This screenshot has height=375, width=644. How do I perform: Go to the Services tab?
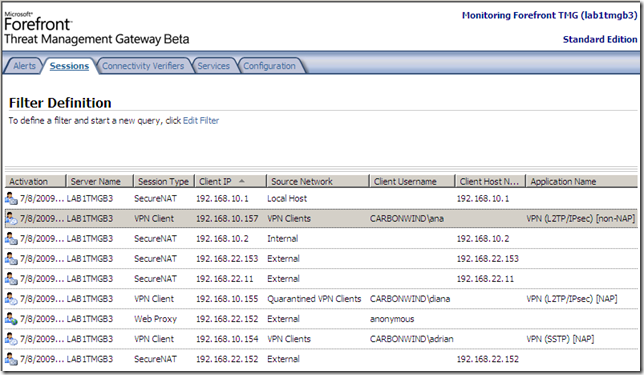(x=213, y=66)
